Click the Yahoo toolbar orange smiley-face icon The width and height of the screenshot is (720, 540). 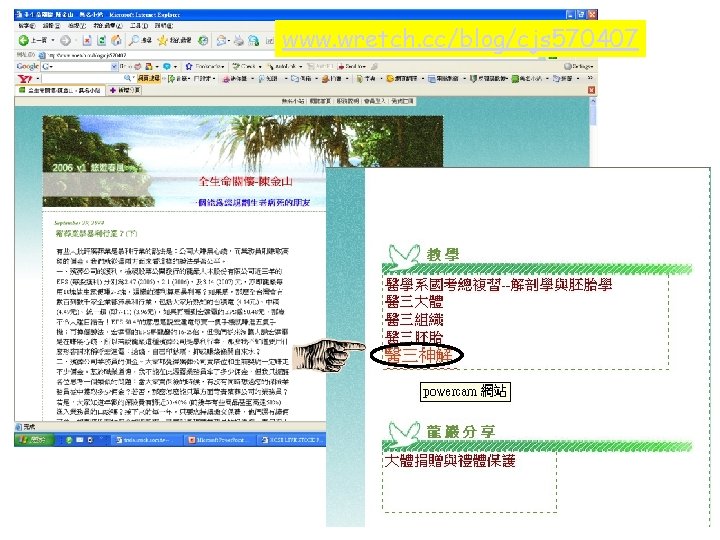[390, 79]
